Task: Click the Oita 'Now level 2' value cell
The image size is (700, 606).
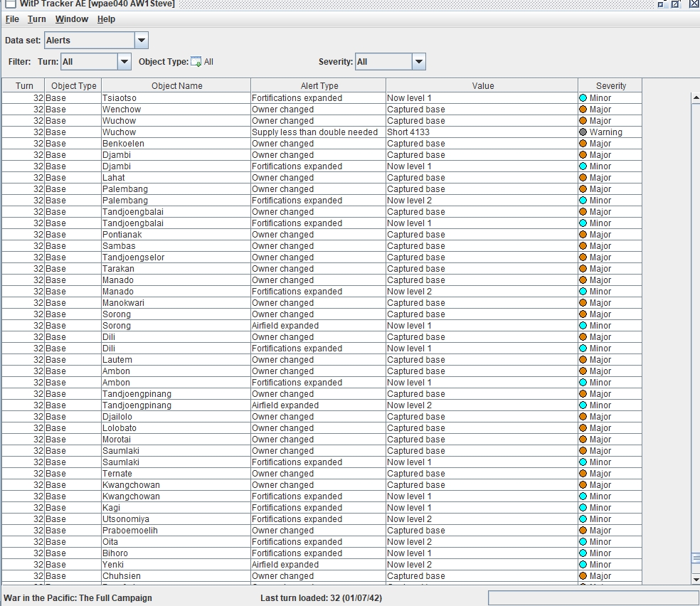Action: point(482,542)
